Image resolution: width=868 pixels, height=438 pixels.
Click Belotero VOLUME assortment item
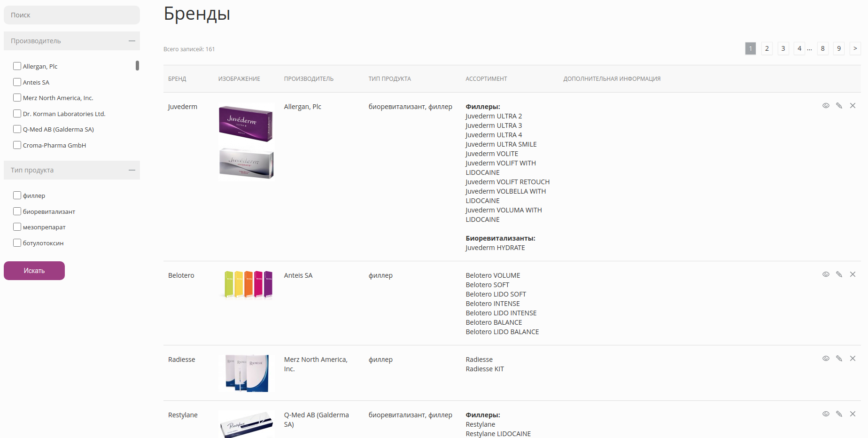(x=493, y=275)
